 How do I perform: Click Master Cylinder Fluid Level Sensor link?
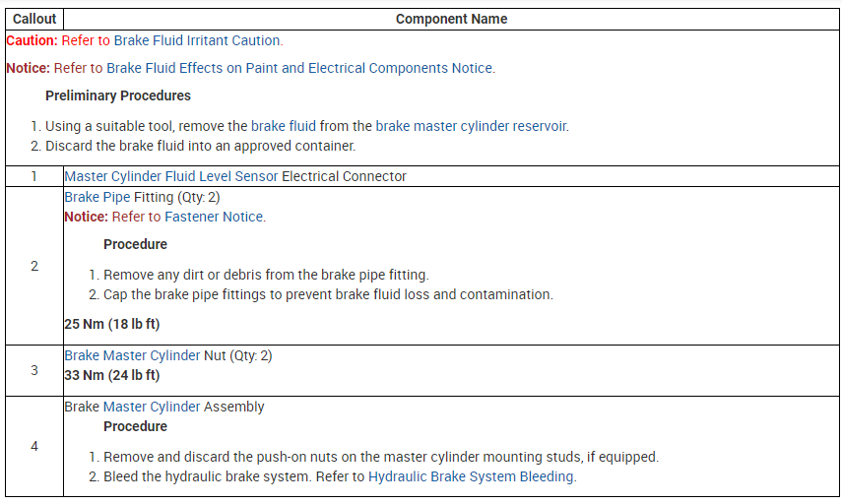[171, 176]
